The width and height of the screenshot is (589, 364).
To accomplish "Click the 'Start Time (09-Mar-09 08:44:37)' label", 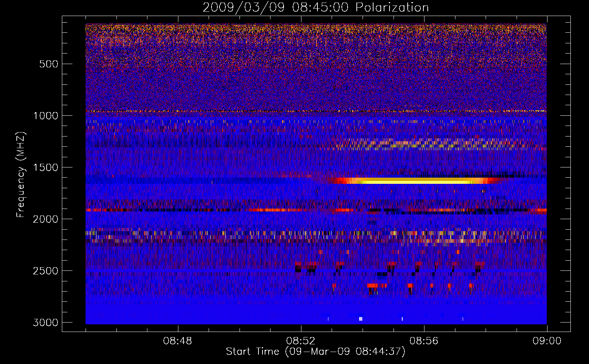I will point(316,352).
